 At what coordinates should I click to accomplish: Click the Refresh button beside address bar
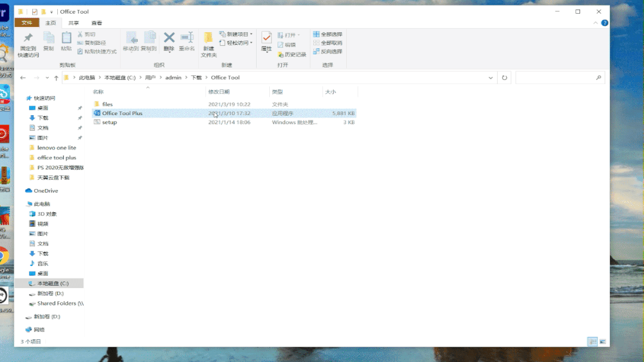click(504, 78)
